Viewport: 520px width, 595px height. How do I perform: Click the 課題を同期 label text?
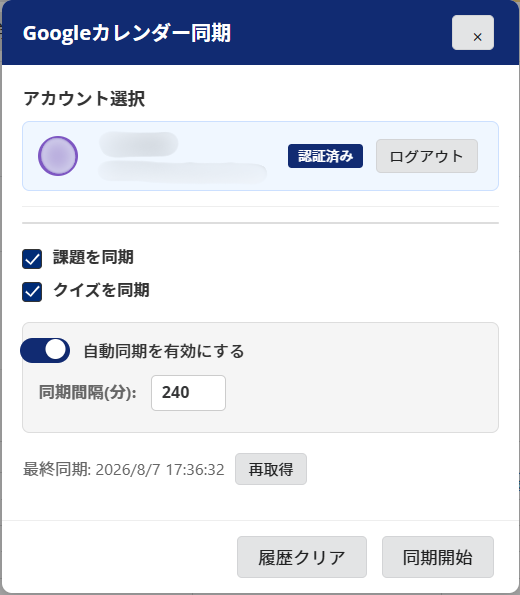tap(93, 257)
